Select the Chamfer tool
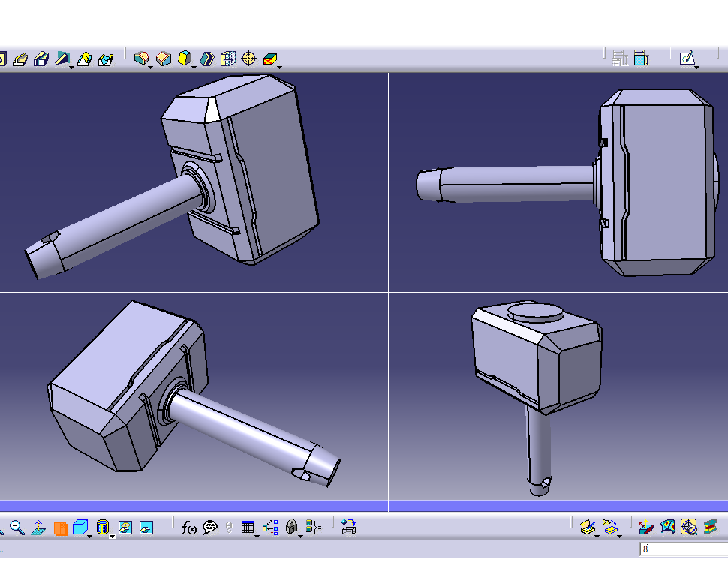The image size is (728, 572). click(x=164, y=59)
